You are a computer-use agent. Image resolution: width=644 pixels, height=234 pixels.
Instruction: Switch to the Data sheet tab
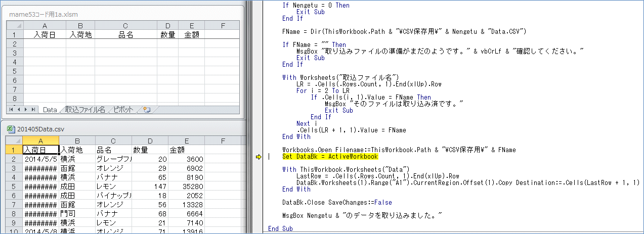point(50,109)
